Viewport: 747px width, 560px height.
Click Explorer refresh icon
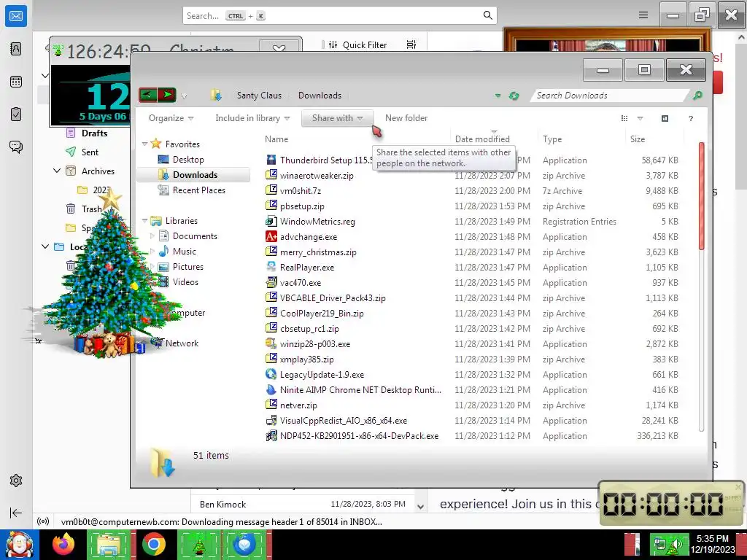(514, 96)
